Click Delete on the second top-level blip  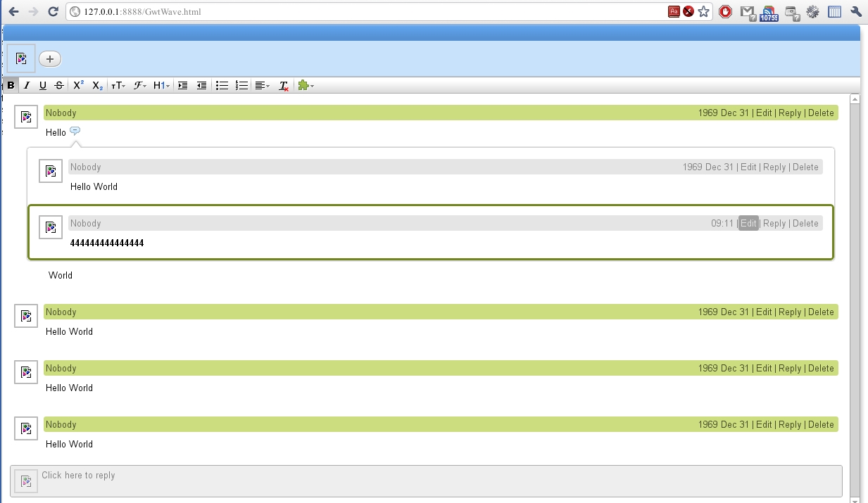point(821,312)
